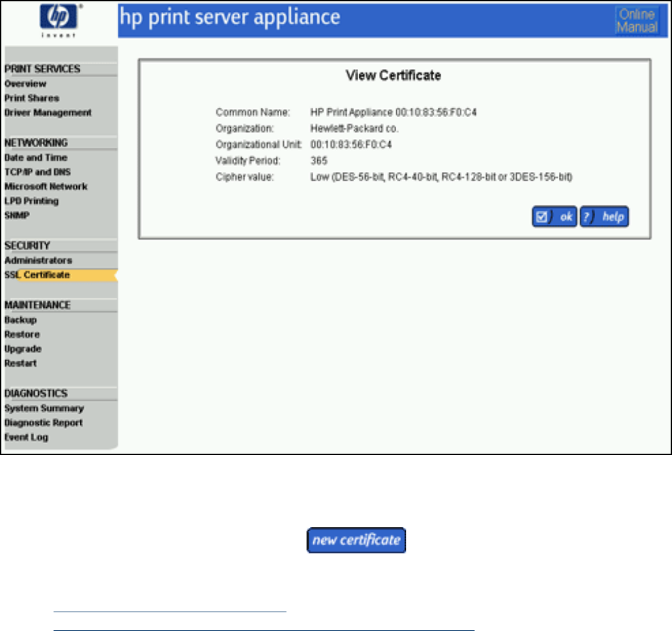Go to Date and Time settings
Viewport: 672px width, 631px height.
36,158
